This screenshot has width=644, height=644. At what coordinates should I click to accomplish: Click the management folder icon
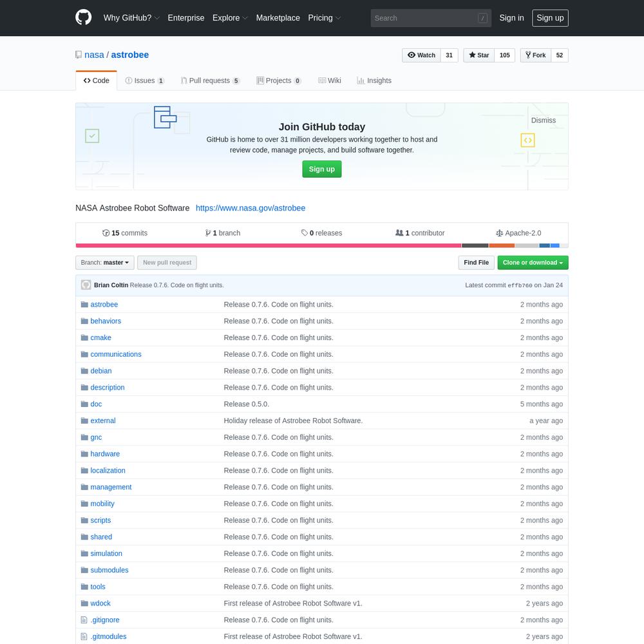(84, 487)
